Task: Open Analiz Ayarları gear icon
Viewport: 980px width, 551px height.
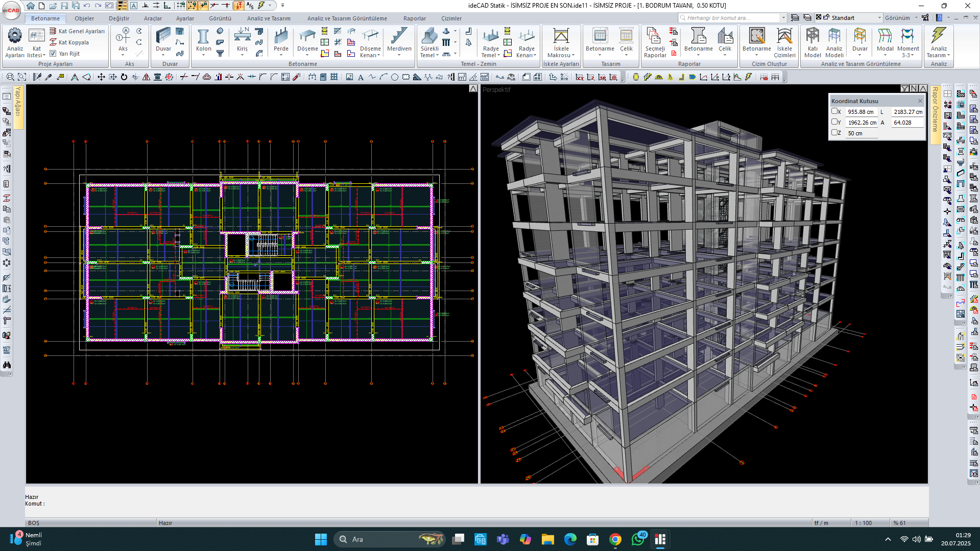Action: [x=14, y=36]
